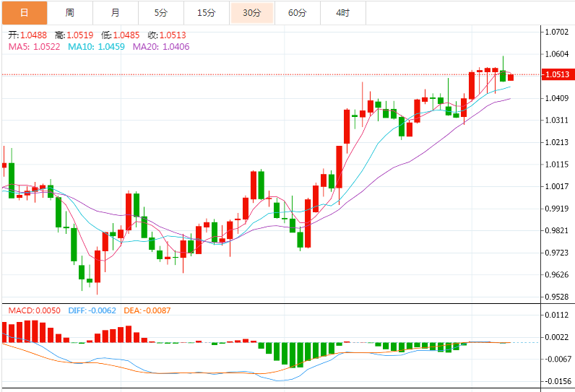The height and width of the screenshot is (392, 575).
Task: Click the 0.9821 price axis label
Action: click(x=557, y=230)
